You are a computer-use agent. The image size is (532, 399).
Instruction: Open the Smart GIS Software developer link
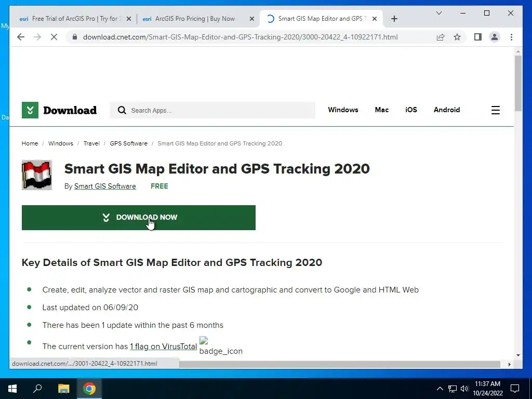(105, 186)
